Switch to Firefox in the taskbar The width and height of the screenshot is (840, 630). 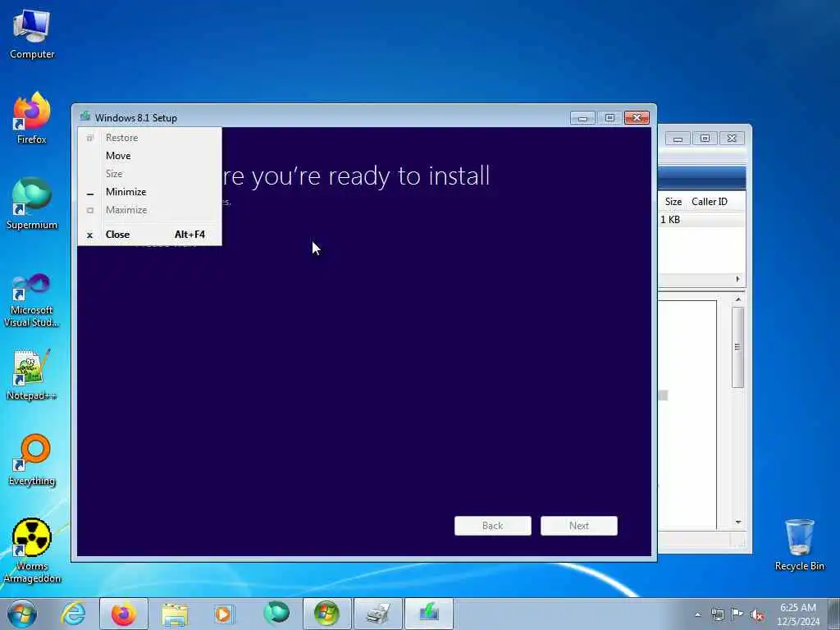(x=123, y=614)
